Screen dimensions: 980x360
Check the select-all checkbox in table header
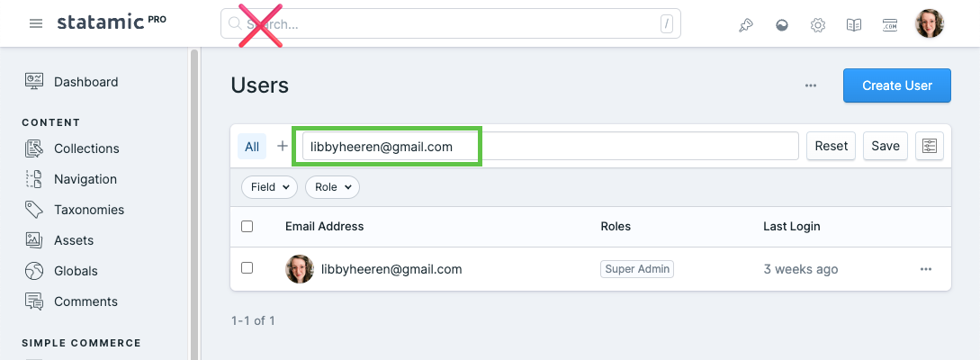click(247, 226)
